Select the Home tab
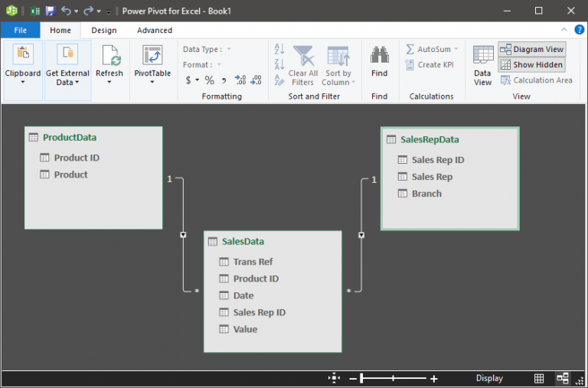 point(60,30)
